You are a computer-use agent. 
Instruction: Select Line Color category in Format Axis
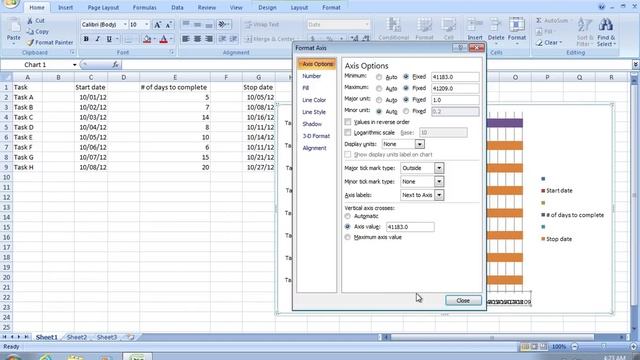pyautogui.click(x=314, y=100)
